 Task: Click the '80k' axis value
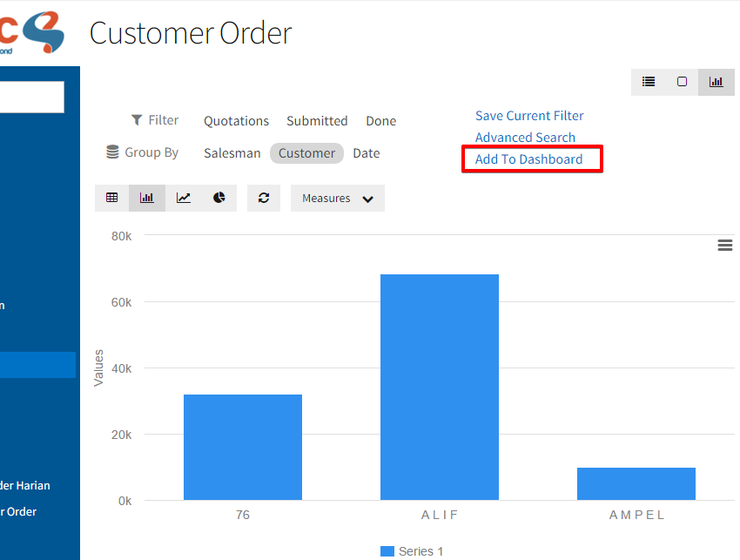click(121, 236)
